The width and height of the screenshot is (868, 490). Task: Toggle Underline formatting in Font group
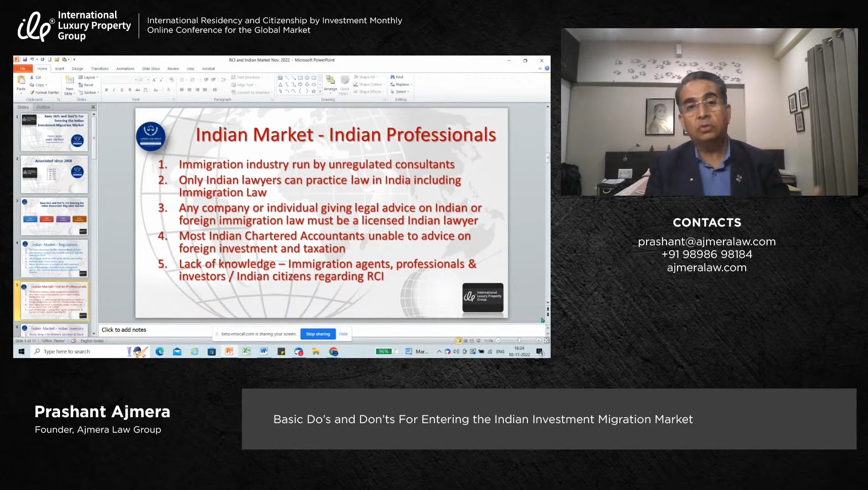click(x=121, y=90)
